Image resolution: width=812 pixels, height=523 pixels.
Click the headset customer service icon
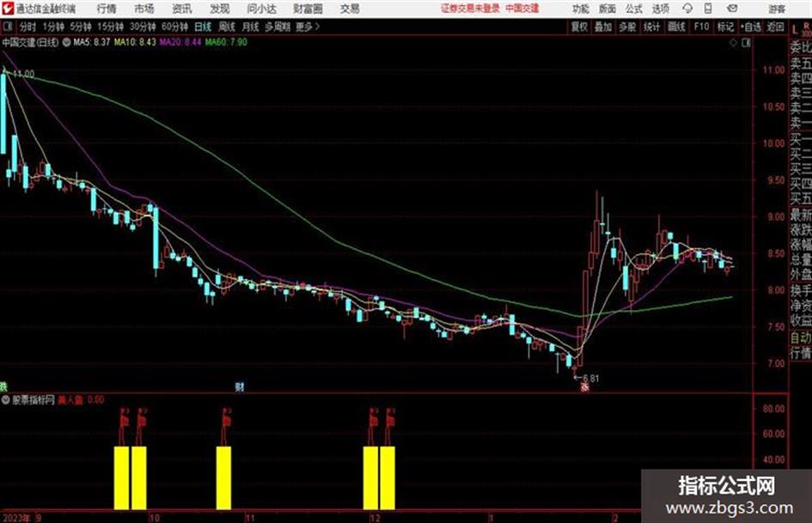pyautogui.click(x=687, y=9)
